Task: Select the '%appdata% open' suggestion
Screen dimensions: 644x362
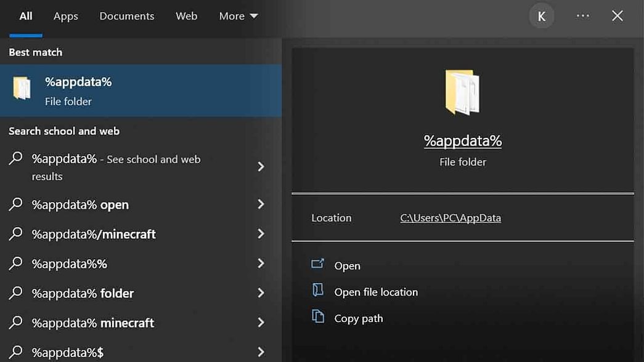Action: pyautogui.click(x=141, y=204)
